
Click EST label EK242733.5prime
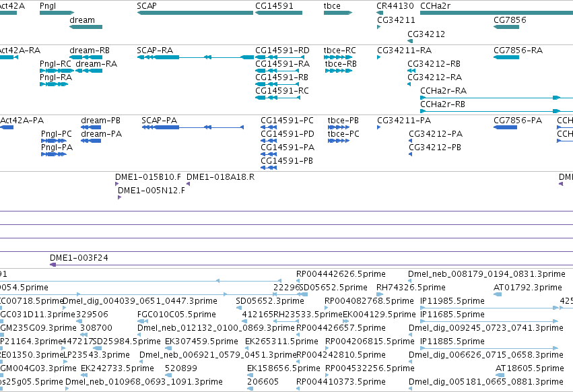(117, 368)
